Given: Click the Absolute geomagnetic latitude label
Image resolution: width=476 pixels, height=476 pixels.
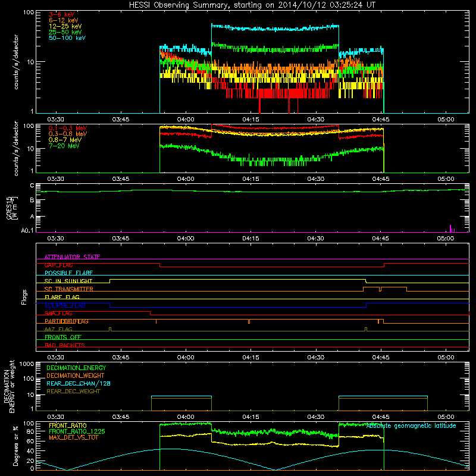Looking at the screenshot, I should click(411, 426).
